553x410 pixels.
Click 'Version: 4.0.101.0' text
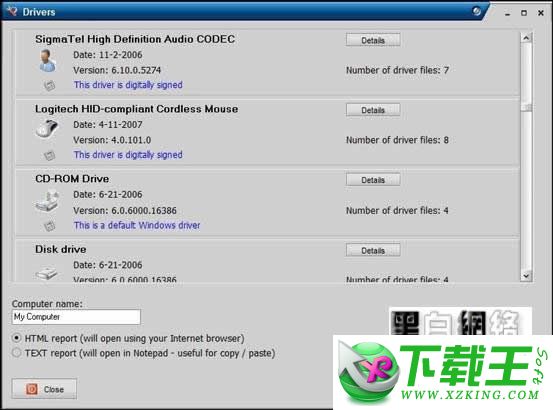pos(112,140)
